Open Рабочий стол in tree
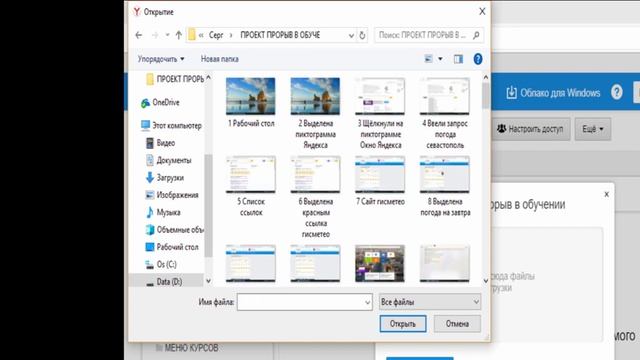Screen dimensions: 640x360 tap(172, 247)
